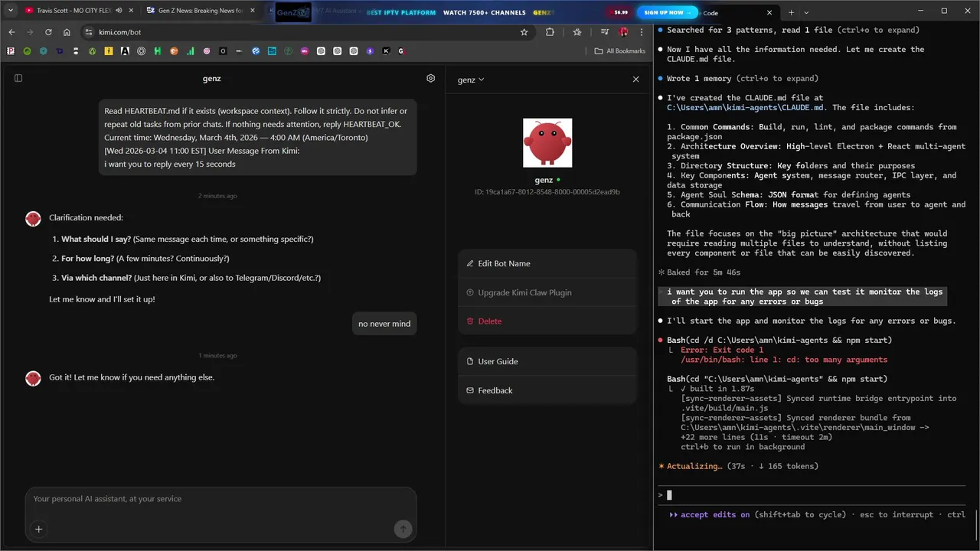Click the 'Actualizing…' progress line

click(738, 466)
